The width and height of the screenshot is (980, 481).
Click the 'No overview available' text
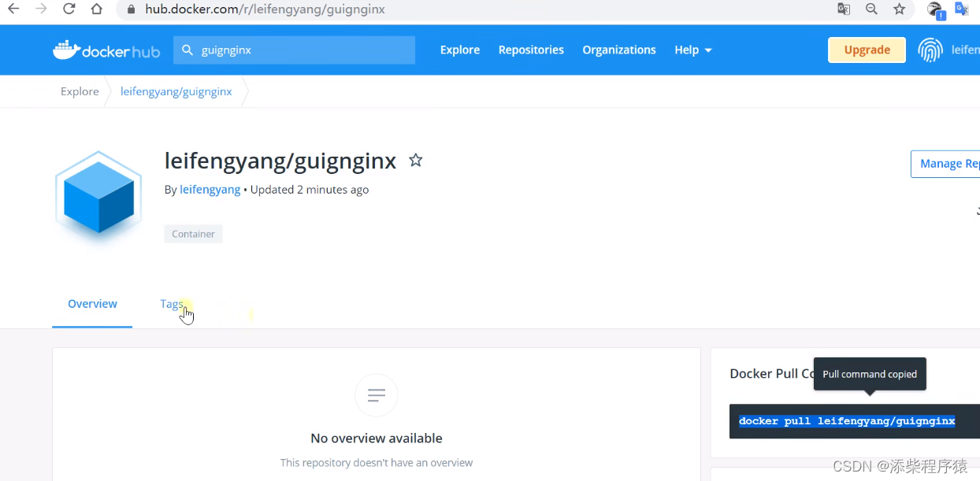377,438
